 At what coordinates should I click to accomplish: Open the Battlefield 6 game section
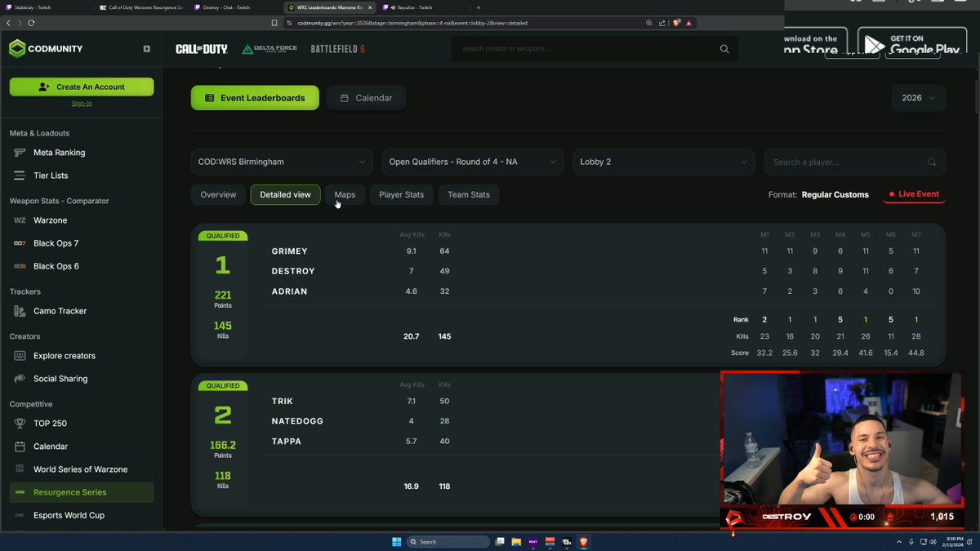point(337,49)
